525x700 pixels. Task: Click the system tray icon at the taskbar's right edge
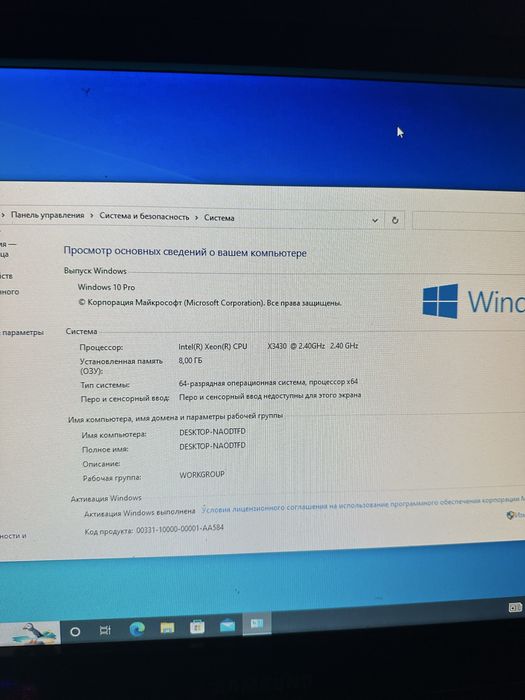point(515,607)
